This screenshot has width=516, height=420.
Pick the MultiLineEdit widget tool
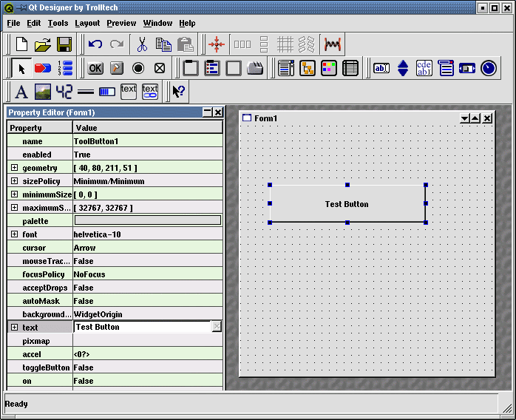(x=424, y=69)
